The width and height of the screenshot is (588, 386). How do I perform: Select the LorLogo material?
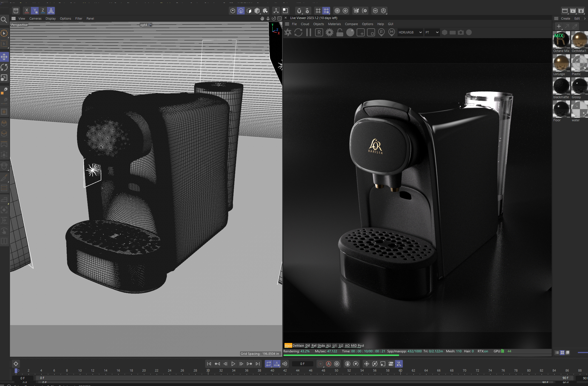pyautogui.click(x=561, y=65)
